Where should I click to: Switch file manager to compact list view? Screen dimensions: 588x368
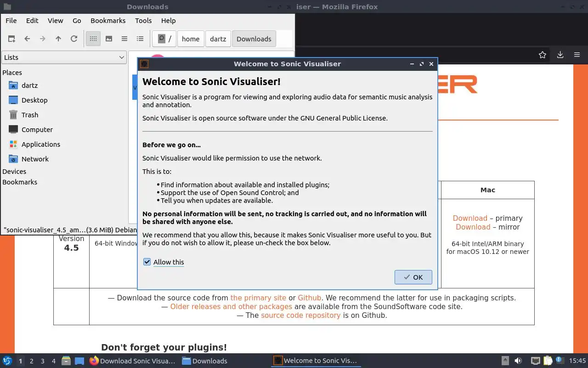pos(124,39)
